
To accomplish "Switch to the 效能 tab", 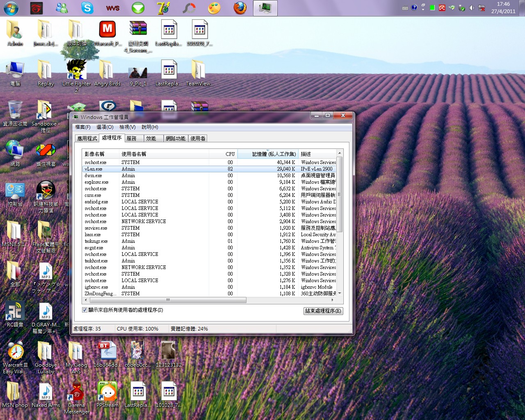I will click(151, 139).
